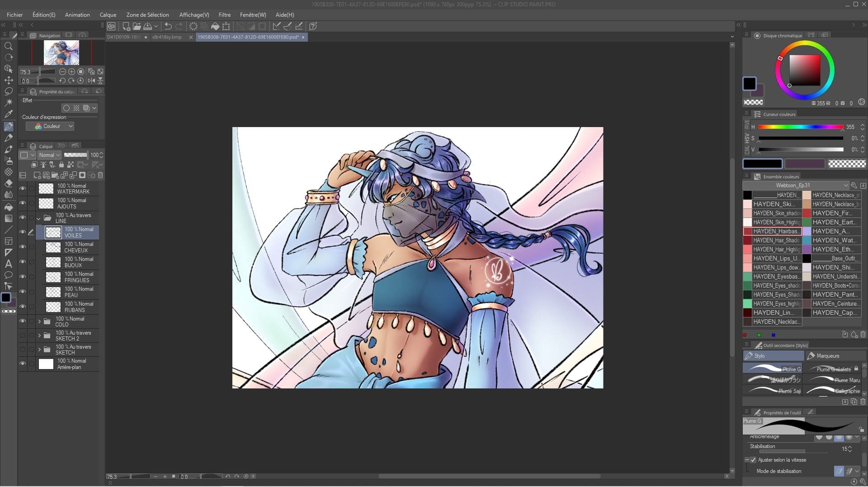The image size is (868, 487).
Task: Click the Undo arrow in the toolbar
Action: pyautogui.click(x=168, y=26)
